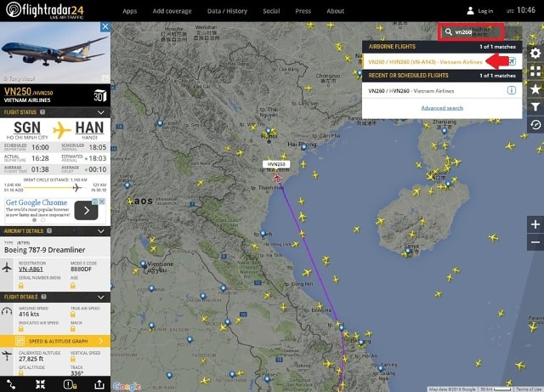The width and height of the screenshot is (544, 392).
Task: Open the aircraft photo external link icon
Action: tap(105, 78)
